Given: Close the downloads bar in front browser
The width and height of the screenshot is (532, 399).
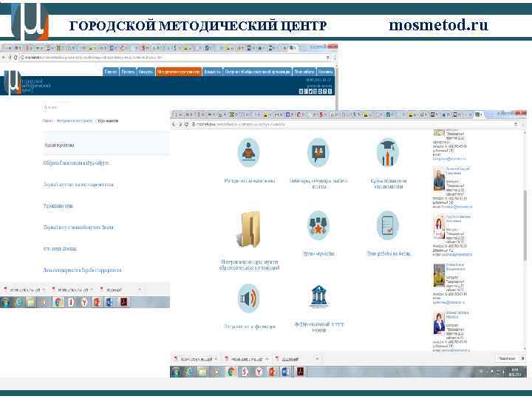Looking at the screenshot, I should click(x=523, y=358).
